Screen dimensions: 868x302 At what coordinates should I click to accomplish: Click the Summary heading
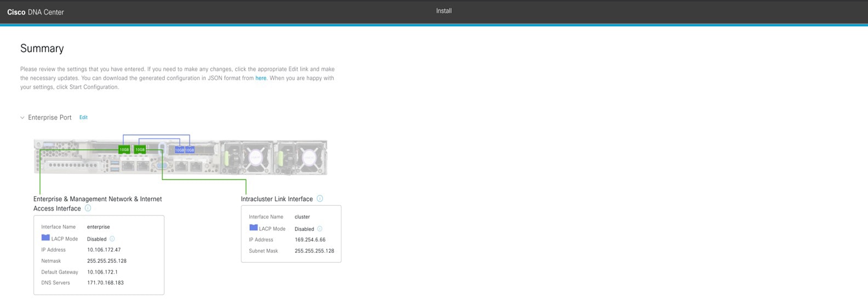coord(42,48)
